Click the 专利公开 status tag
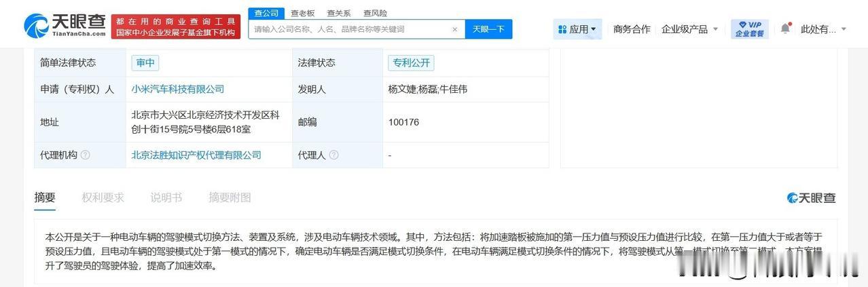The image size is (868, 287). (x=411, y=63)
